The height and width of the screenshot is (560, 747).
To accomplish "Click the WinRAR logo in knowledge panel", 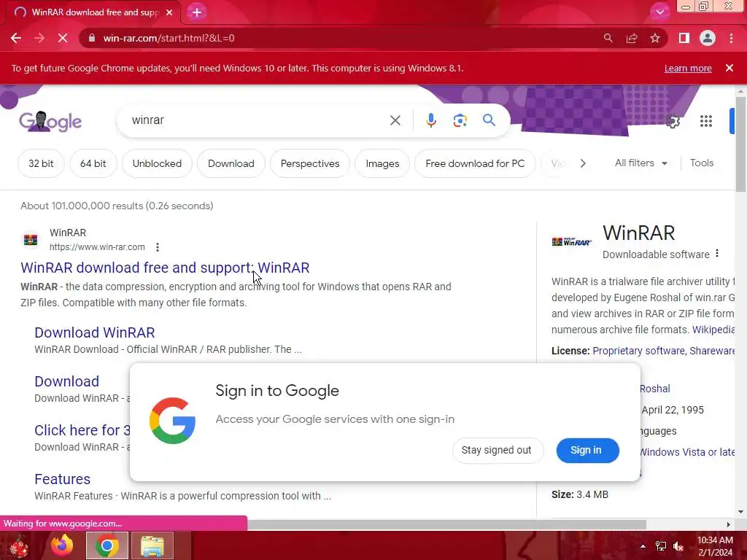I will point(571,242).
